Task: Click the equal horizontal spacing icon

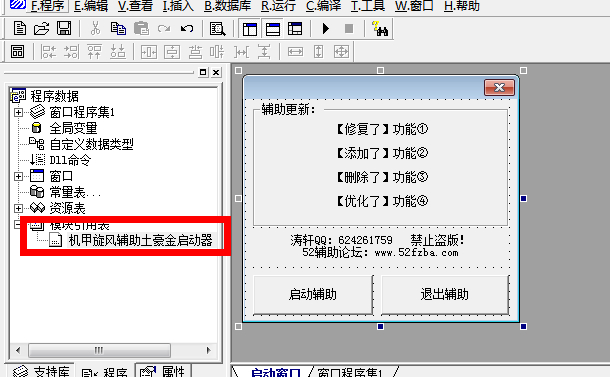Action: tap(241, 51)
